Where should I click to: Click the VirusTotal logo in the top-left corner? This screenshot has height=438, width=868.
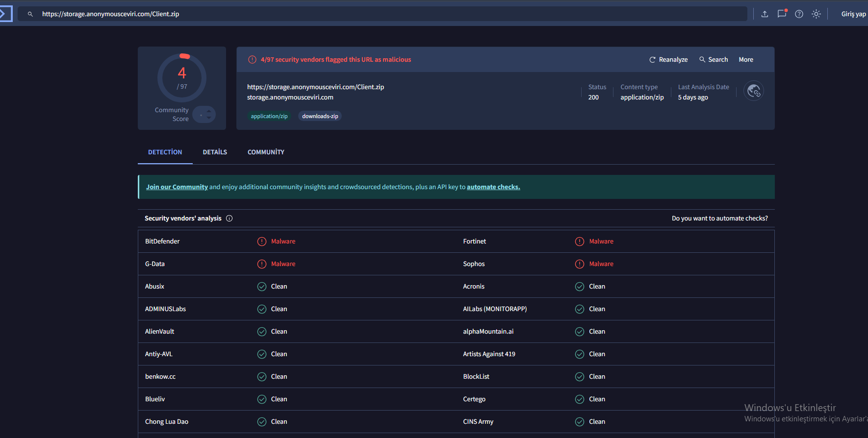(x=5, y=14)
